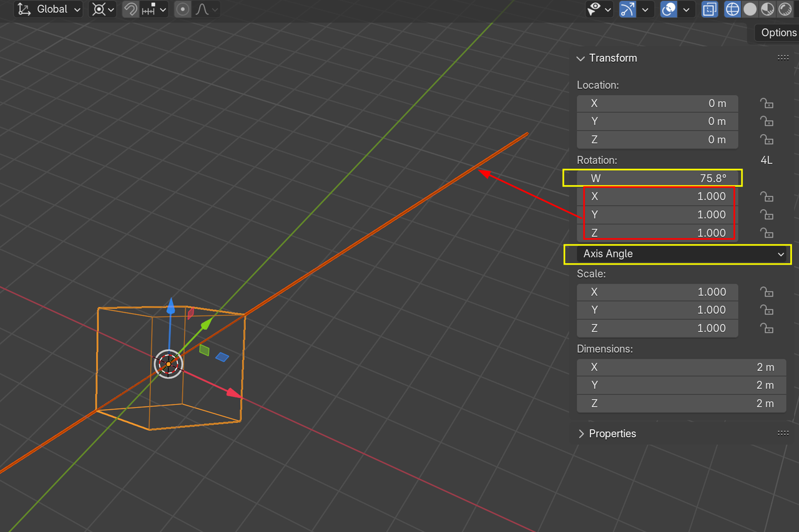This screenshot has width=799, height=532.
Task: Open the snap increment settings dropdown
Action: click(x=154, y=9)
